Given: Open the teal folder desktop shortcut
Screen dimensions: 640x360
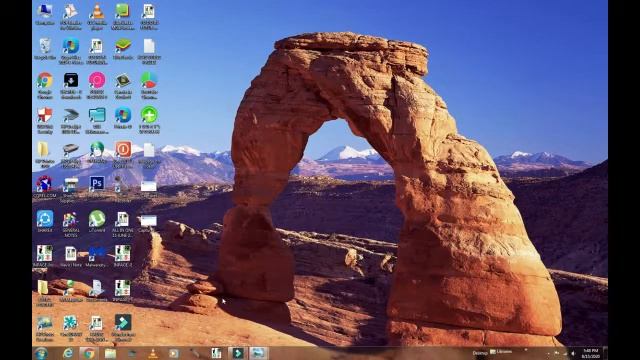Looking at the screenshot, I should point(97,121).
